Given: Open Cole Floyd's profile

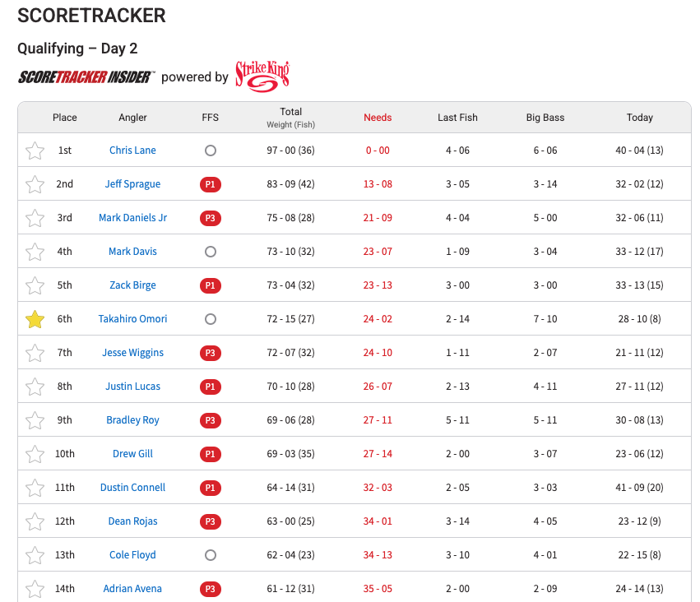Looking at the screenshot, I should tap(132, 554).
